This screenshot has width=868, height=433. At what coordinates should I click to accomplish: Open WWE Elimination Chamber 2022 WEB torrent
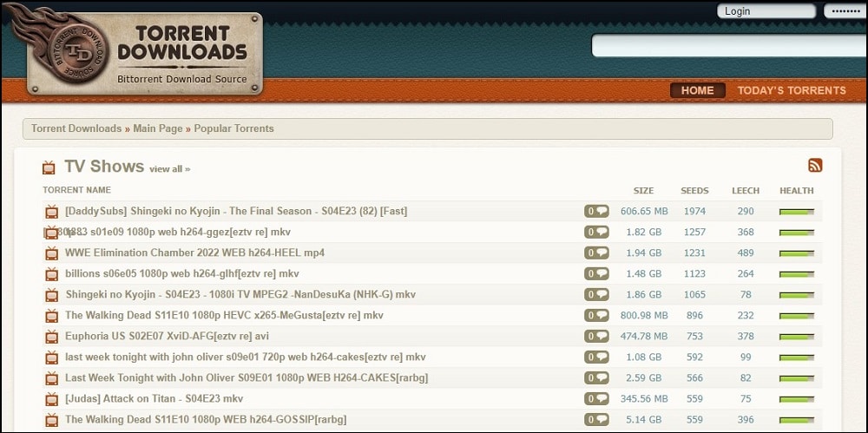coord(194,253)
